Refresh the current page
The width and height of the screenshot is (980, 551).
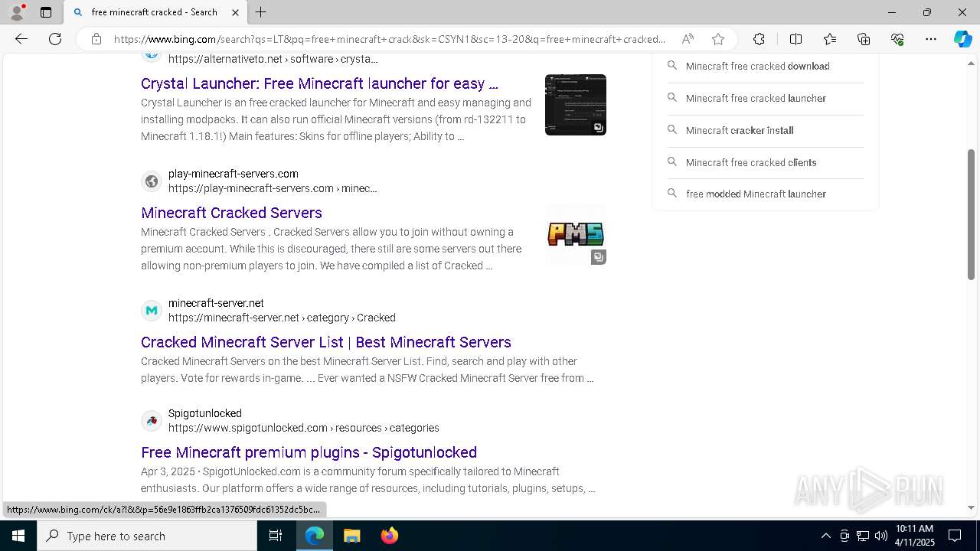[55, 39]
